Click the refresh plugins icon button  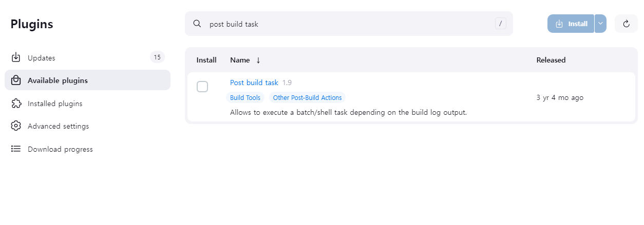click(x=626, y=24)
